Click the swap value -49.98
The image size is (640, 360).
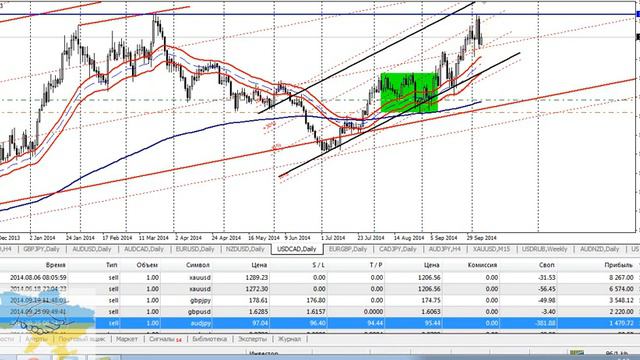pos(547,300)
